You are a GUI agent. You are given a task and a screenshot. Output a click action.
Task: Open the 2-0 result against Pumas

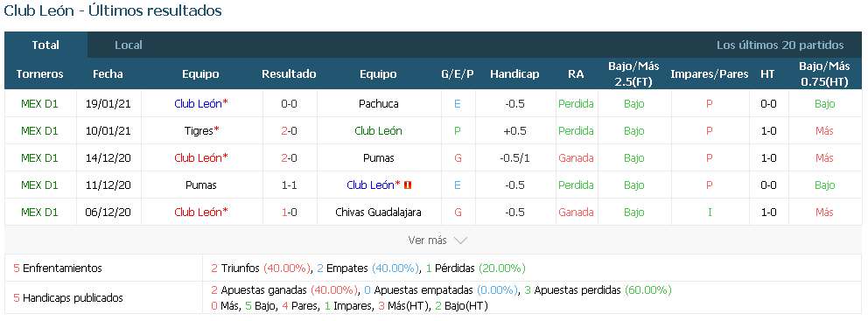point(289,158)
